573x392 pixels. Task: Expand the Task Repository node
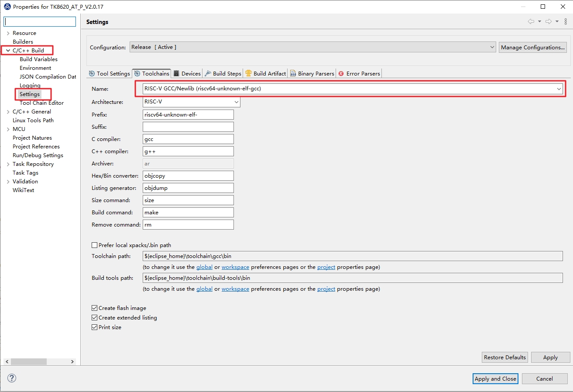click(x=8, y=164)
